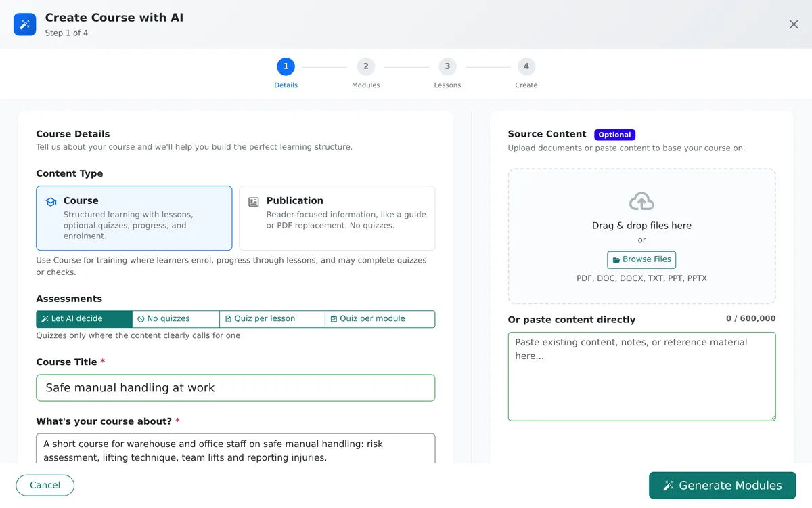Screen dimensions: 812x508
Task: Go to step 1 Details
Action: pos(286,73)
